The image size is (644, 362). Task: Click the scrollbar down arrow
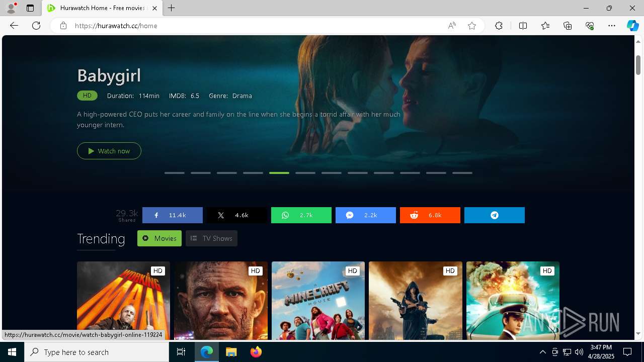pyautogui.click(x=638, y=333)
